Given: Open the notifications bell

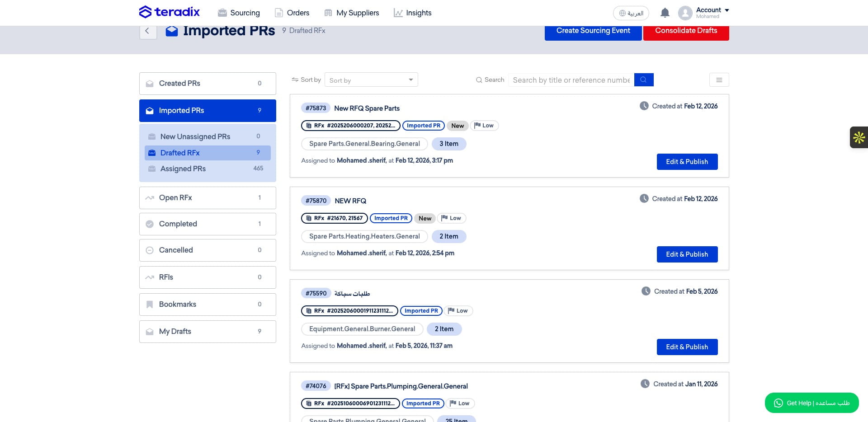Looking at the screenshot, I should [x=665, y=13].
